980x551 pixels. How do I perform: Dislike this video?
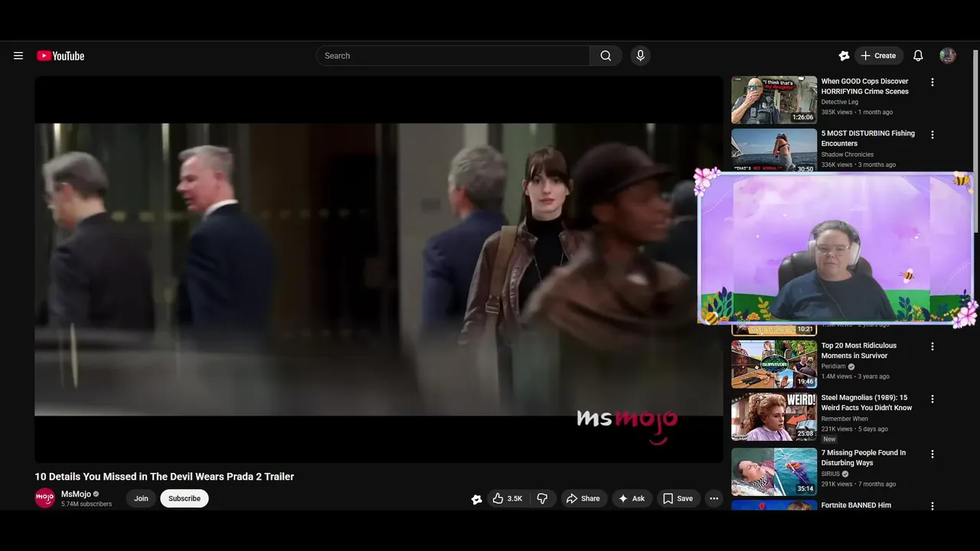tap(542, 498)
